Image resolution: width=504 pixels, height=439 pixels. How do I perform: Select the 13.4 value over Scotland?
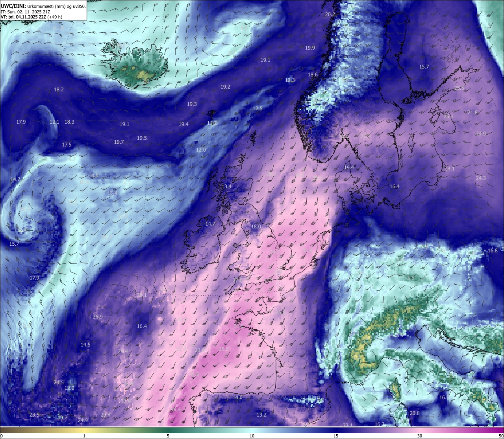(x=226, y=186)
